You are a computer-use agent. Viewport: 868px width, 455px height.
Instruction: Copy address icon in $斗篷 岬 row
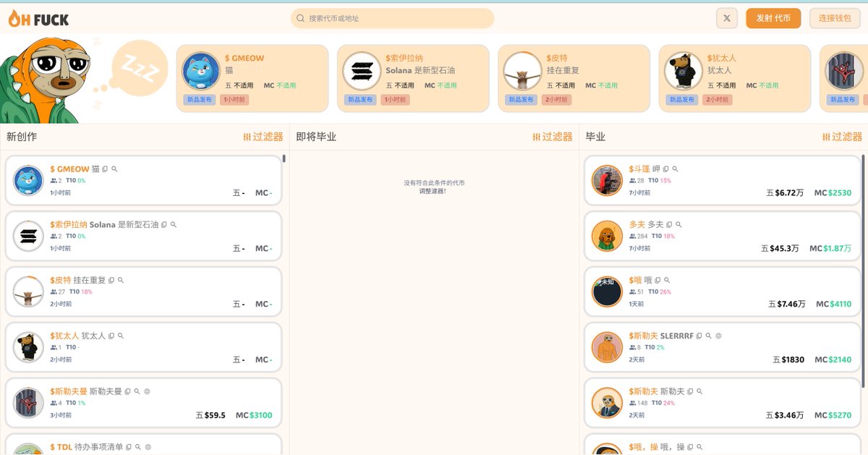[x=665, y=169]
